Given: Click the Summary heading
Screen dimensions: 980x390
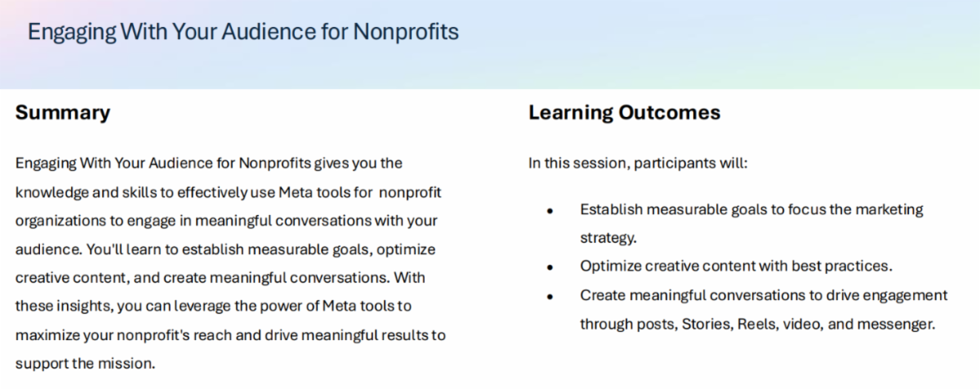Looking at the screenshot, I should (63, 113).
